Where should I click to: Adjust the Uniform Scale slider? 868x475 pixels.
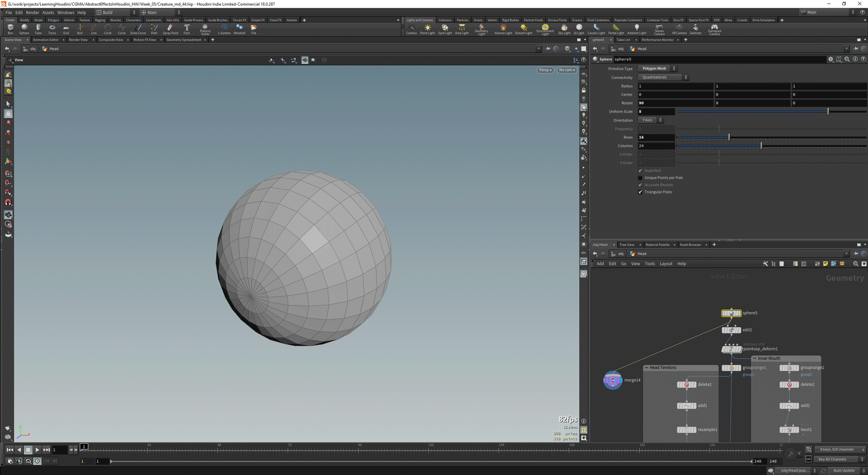(771, 111)
